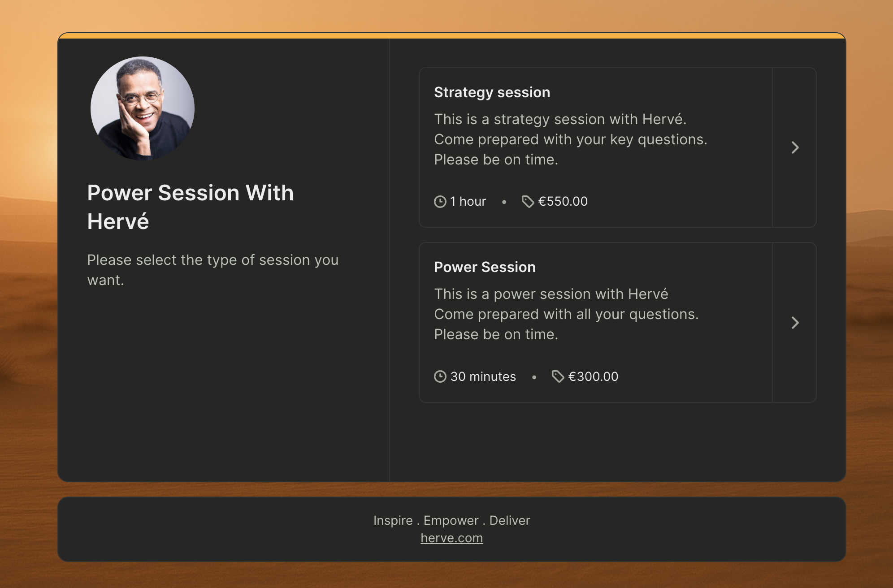The height and width of the screenshot is (588, 893).
Task: Click the Power Session With Hervé heading
Action: (190, 207)
